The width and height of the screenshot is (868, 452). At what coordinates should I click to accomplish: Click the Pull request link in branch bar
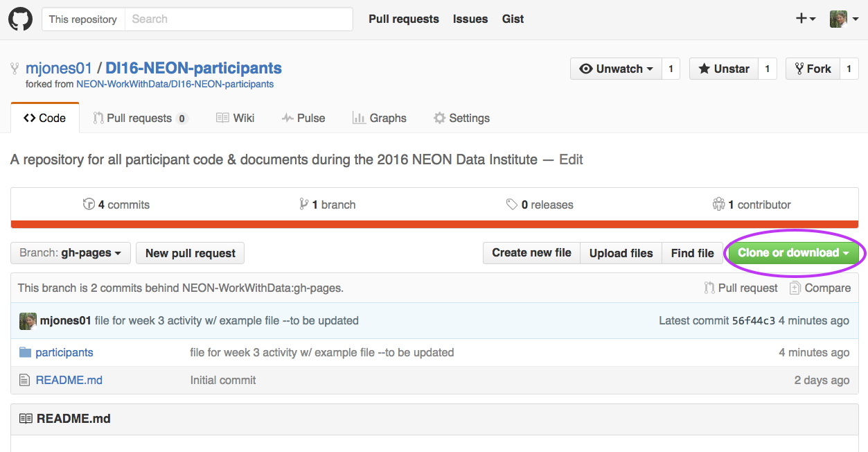741,288
